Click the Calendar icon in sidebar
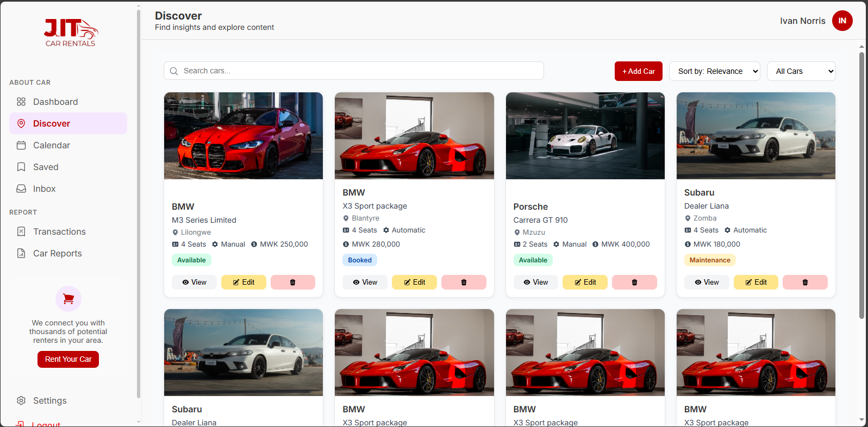This screenshot has height=427, width=868. tap(21, 145)
